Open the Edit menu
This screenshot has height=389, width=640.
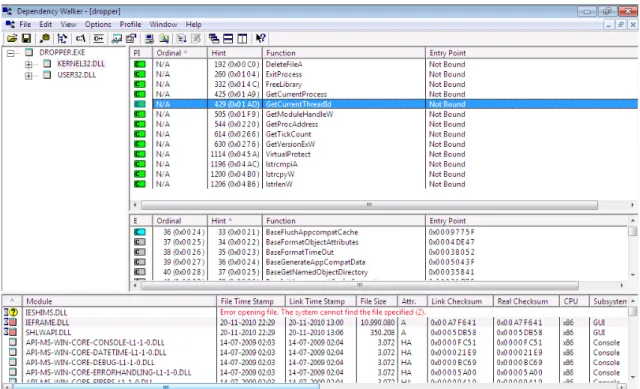[x=45, y=24]
